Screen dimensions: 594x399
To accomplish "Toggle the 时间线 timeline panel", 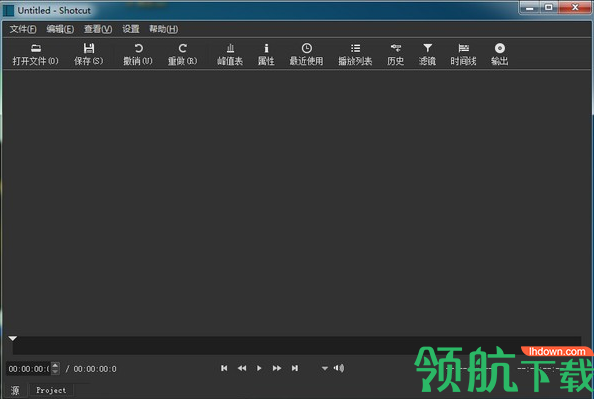I will (x=463, y=55).
